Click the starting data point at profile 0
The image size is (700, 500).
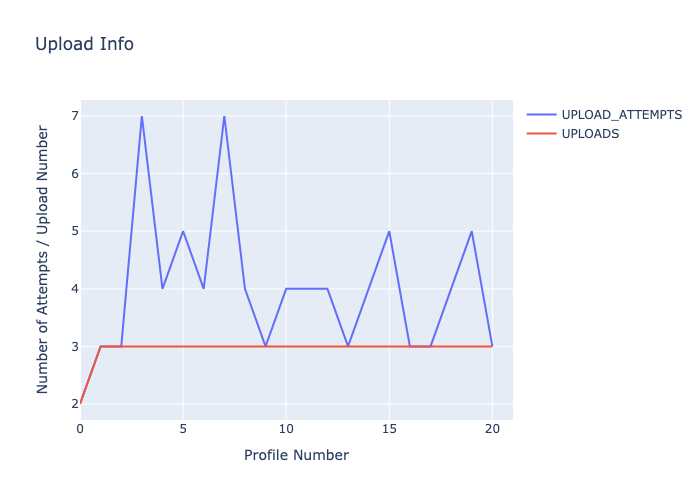tap(80, 404)
